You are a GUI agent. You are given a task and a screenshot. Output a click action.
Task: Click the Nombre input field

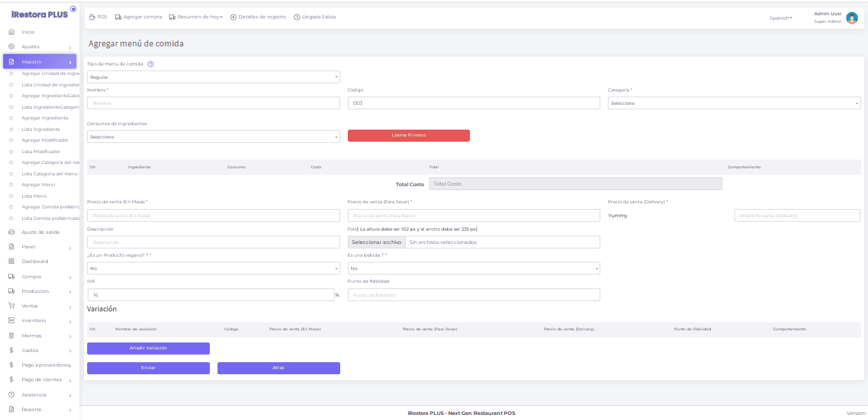[213, 103]
